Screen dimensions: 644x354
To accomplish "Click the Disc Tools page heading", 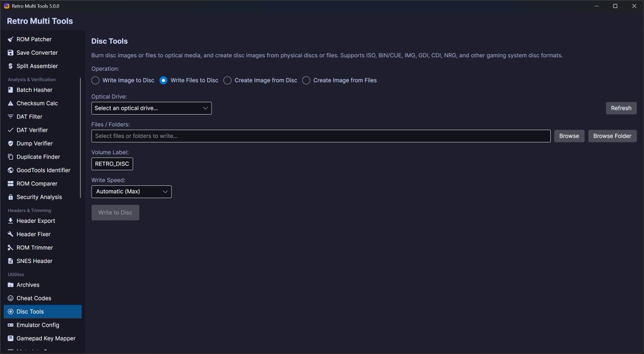I will pos(109,41).
